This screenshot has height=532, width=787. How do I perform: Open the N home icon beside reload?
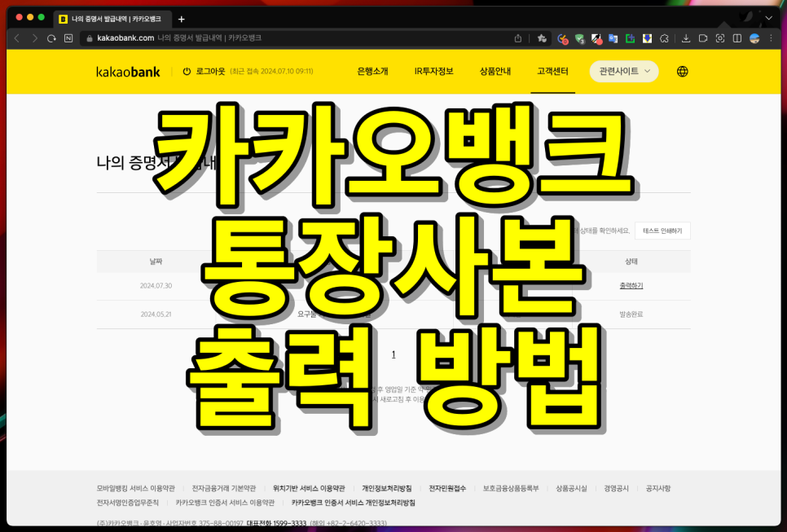click(68, 38)
